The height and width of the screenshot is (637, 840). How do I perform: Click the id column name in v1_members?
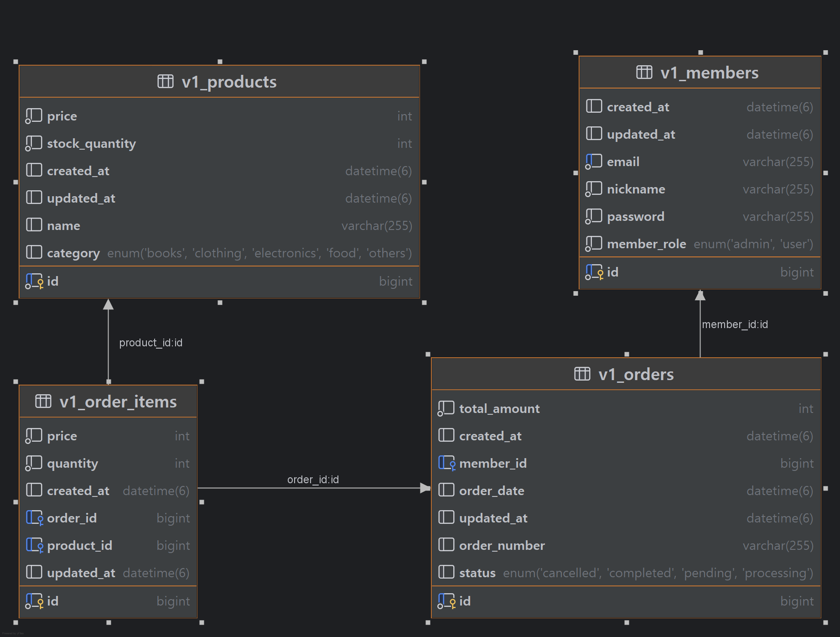pos(612,272)
